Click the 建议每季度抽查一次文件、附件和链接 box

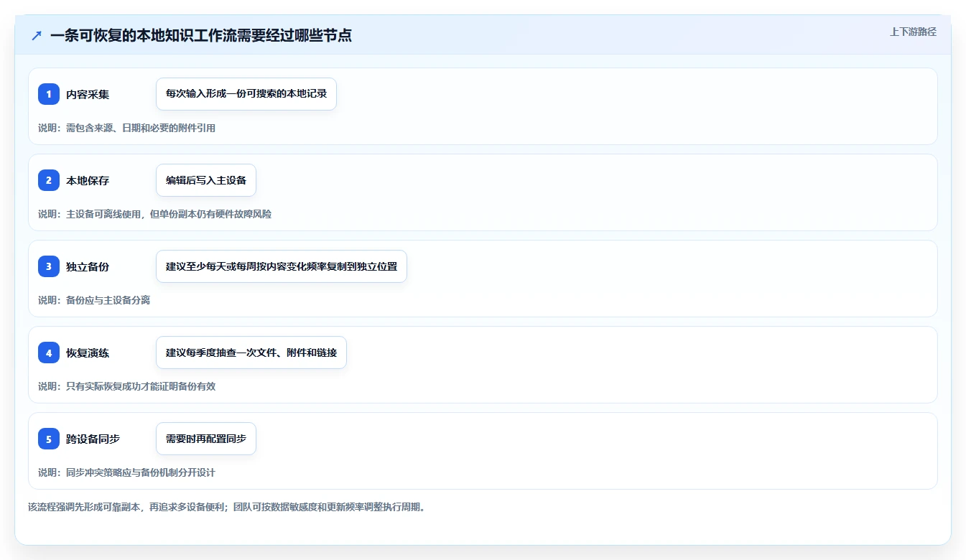click(251, 353)
